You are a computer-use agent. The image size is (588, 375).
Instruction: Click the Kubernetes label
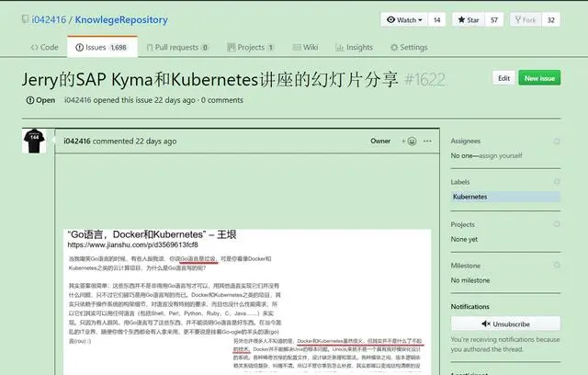click(x=505, y=197)
